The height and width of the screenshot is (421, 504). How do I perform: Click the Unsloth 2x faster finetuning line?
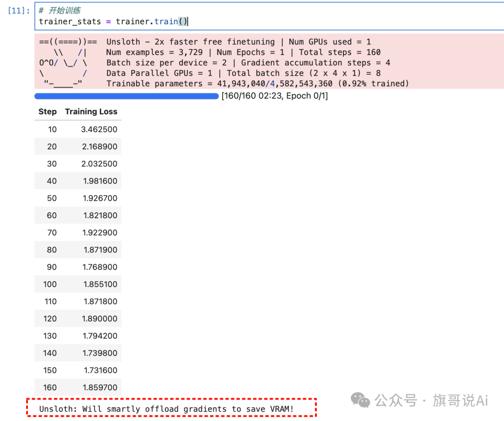(238, 42)
